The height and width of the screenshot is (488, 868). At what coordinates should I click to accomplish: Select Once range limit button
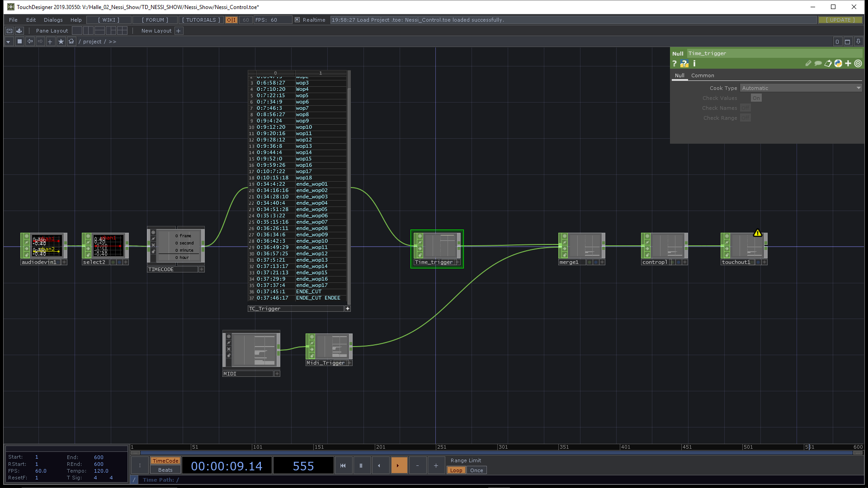coord(476,470)
